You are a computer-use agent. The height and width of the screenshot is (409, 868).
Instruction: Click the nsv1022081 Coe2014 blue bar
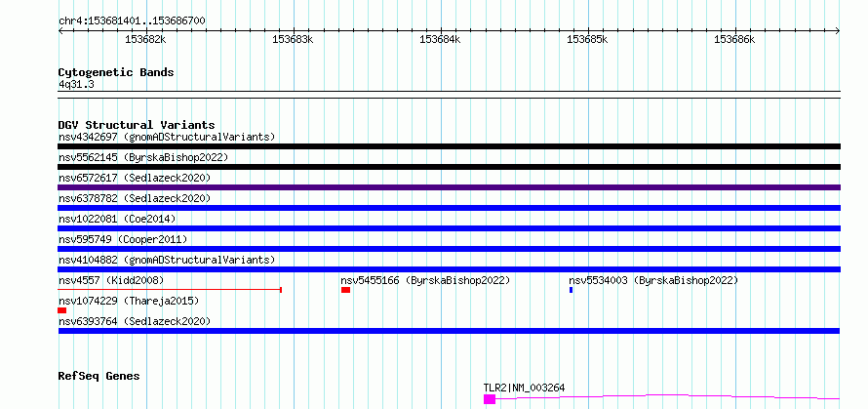tap(449, 228)
